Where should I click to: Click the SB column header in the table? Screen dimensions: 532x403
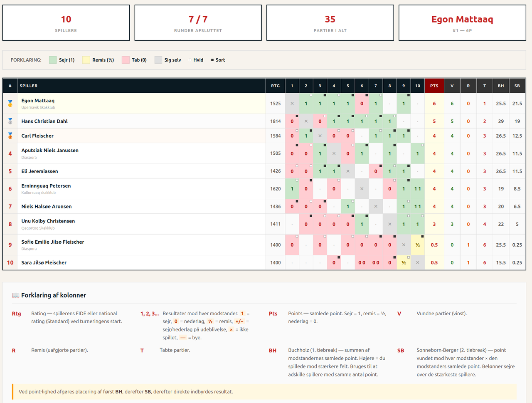(517, 86)
